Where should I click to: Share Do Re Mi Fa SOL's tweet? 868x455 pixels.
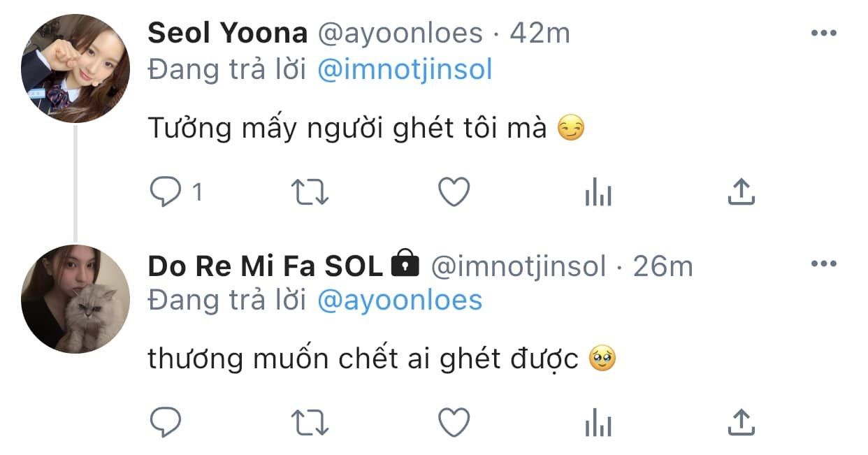click(x=741, y=422)
